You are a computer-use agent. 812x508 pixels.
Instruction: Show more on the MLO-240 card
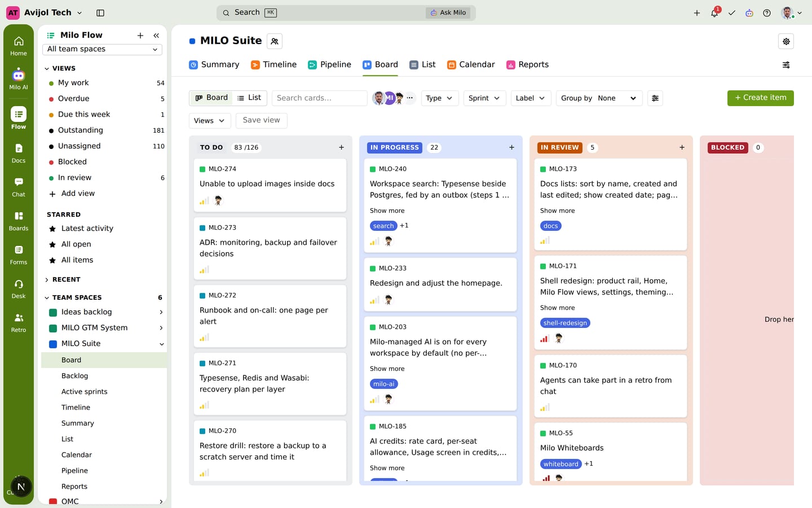[387, 211]
